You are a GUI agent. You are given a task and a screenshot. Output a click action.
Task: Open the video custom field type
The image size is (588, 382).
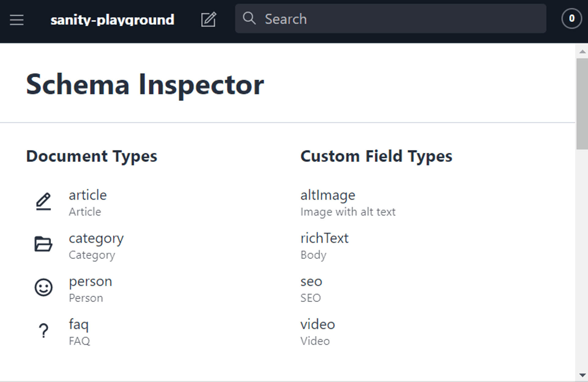pyautogui.click(x=318, y=324)
